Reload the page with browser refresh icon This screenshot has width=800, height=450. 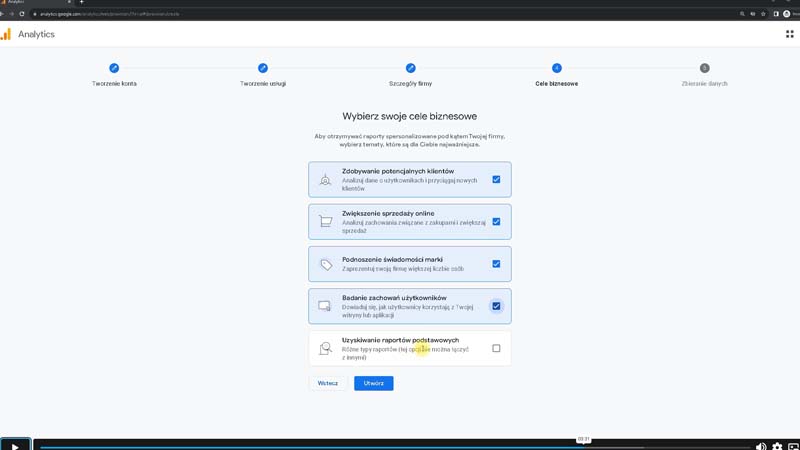(x=22, y=14)
